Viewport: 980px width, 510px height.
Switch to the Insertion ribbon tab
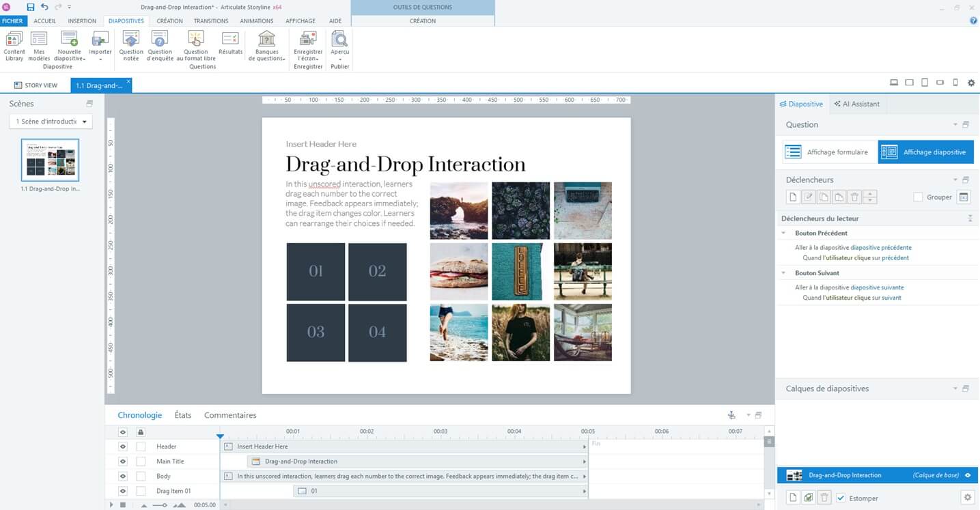[82, 21]
